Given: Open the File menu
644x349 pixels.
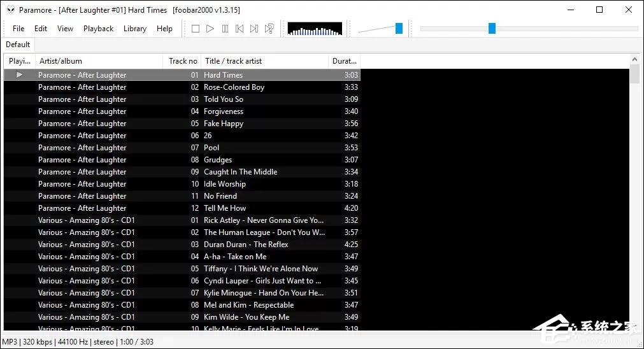Looking at the screenshot, I should [18, 29].
